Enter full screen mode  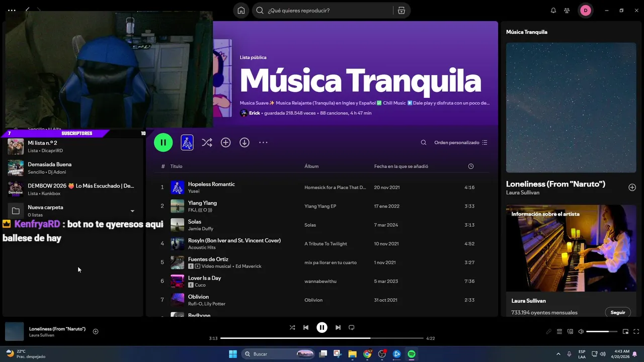[x=636, y=332]
